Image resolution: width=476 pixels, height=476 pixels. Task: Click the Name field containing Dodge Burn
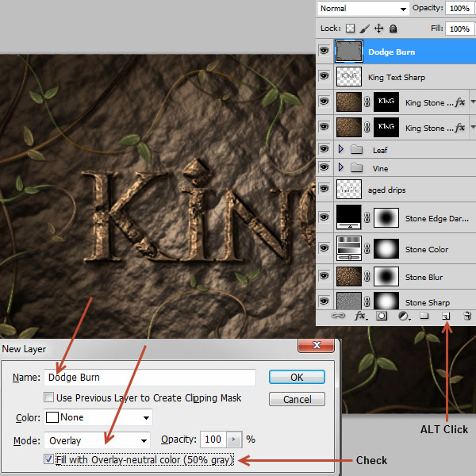tap(150, 378)
